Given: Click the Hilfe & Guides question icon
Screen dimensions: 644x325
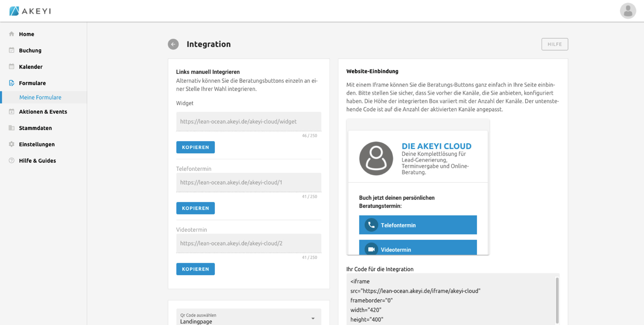Looking at the screenshot, I should click(12, 161).
